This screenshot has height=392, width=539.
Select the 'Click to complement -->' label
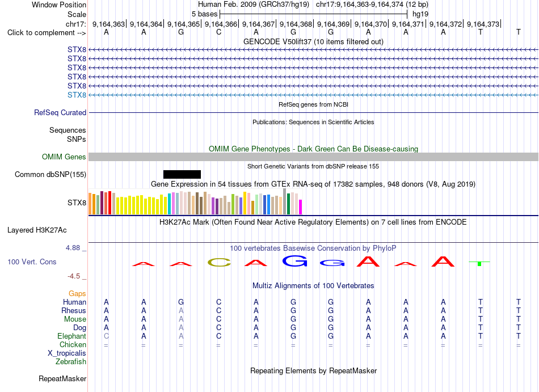pos(47,33)
